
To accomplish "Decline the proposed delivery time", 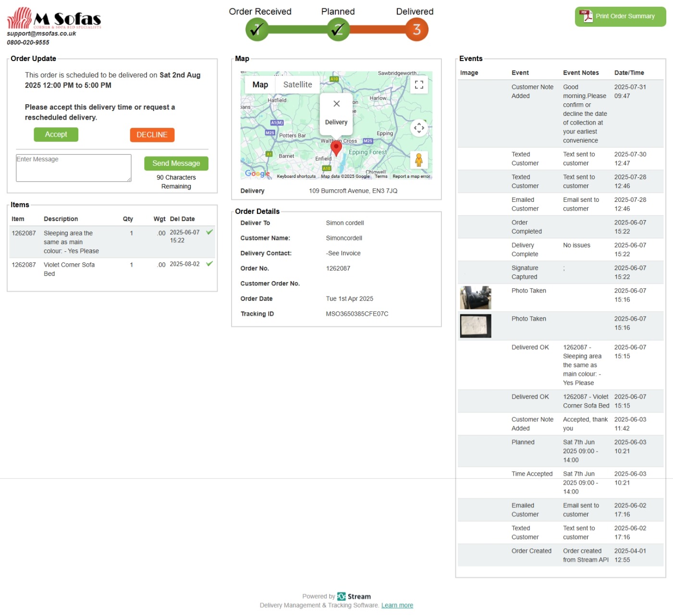I will (x=152, y=135).
